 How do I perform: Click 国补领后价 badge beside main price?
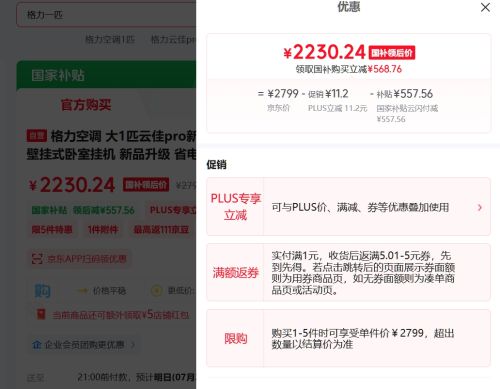[x=146, y=185]
